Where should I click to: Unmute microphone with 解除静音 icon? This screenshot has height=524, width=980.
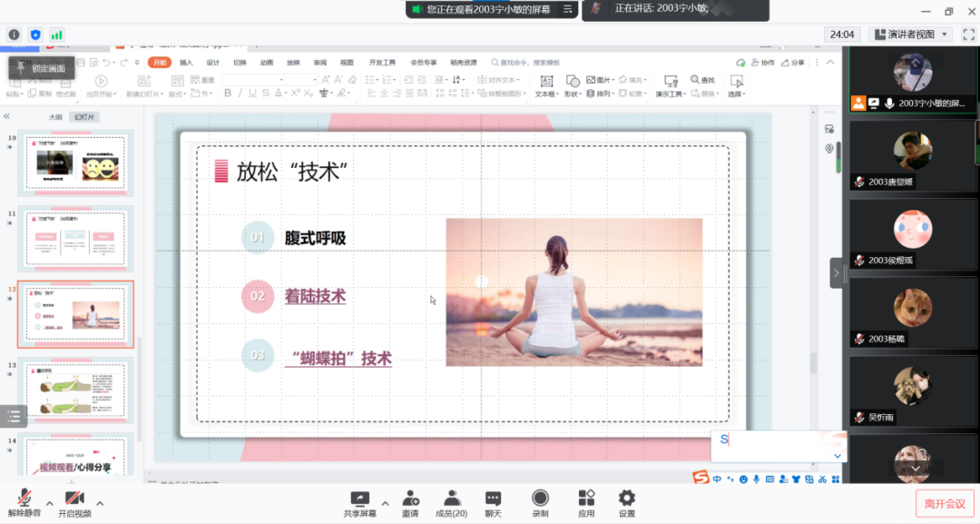coord(24,499)
